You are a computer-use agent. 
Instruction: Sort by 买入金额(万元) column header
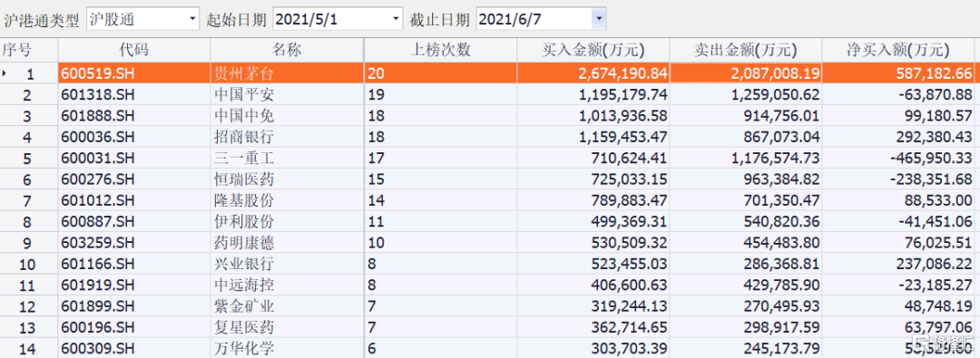point(593,50)
